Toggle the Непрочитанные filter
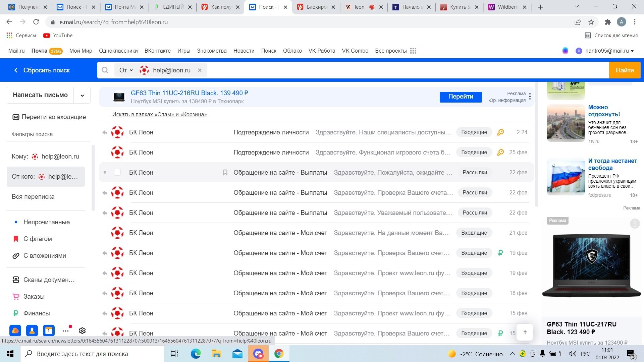Viewport: 644px width, 362px height. [x=47, y=222]
